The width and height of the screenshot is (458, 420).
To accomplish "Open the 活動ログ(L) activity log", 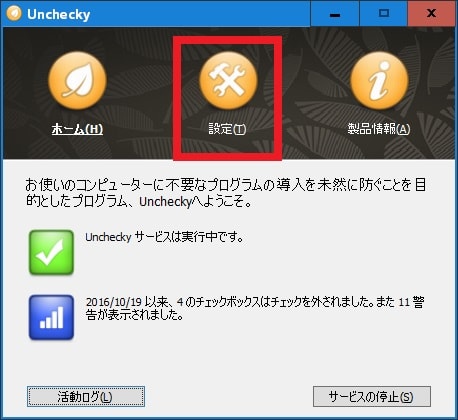I will 86,396.
